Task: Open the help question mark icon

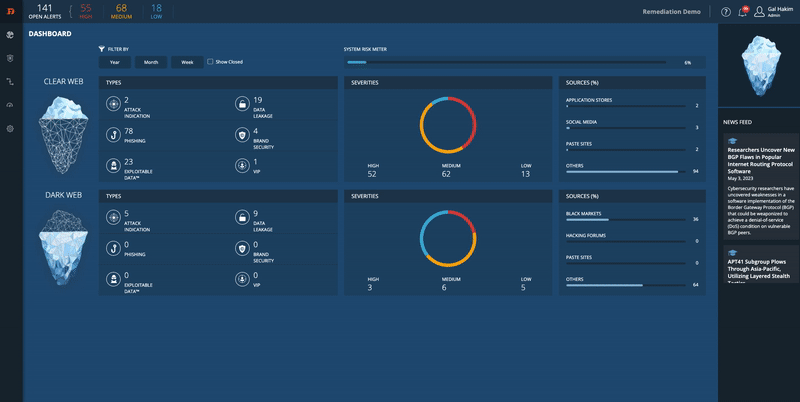Action: [725, 12]
